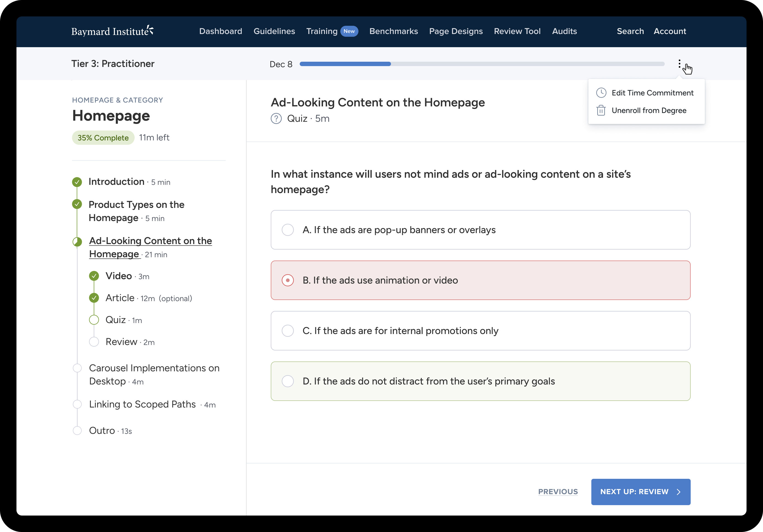Click the PREVIOUS link
This screenshot has width=763, height=532.
click(x=558, y=492)
